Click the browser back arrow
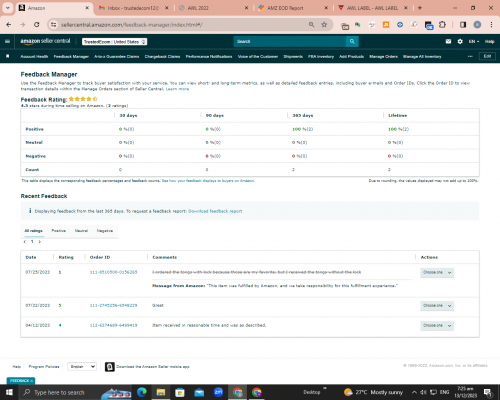 tap(9, 25)
